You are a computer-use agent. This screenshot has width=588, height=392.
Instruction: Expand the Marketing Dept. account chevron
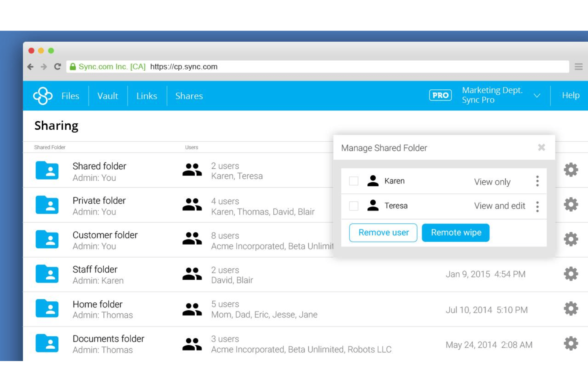click(537, 96)
